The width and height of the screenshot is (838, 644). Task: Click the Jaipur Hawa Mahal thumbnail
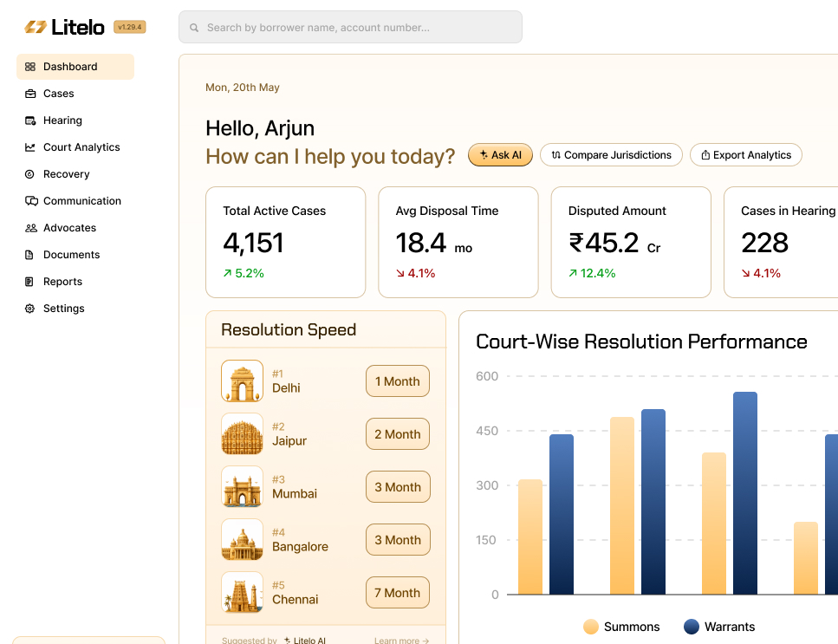242,434
